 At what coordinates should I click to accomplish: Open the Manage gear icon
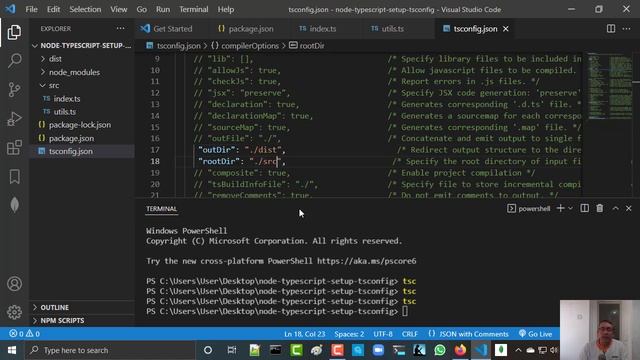14,312
